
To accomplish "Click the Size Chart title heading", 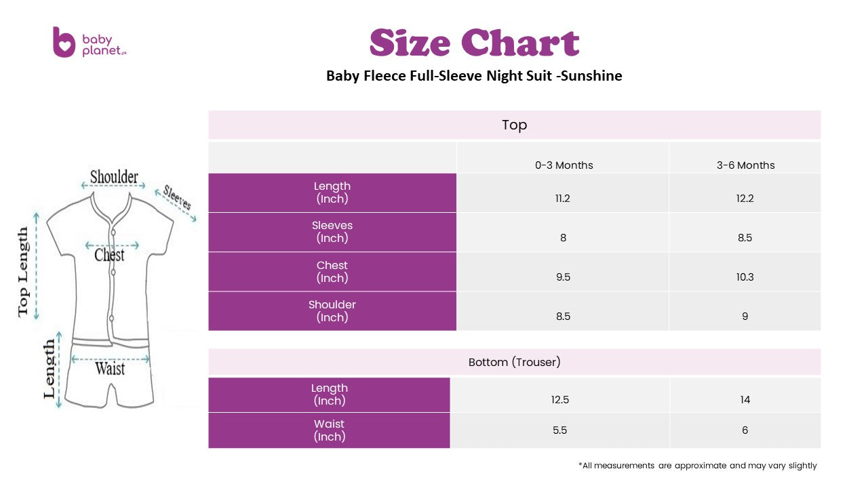I will 474,43.
